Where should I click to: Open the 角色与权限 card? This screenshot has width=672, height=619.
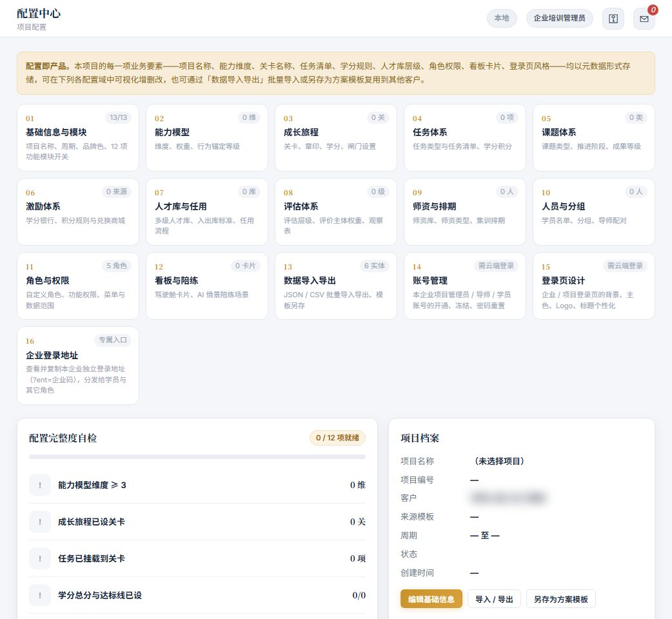(x=78, y=286)
